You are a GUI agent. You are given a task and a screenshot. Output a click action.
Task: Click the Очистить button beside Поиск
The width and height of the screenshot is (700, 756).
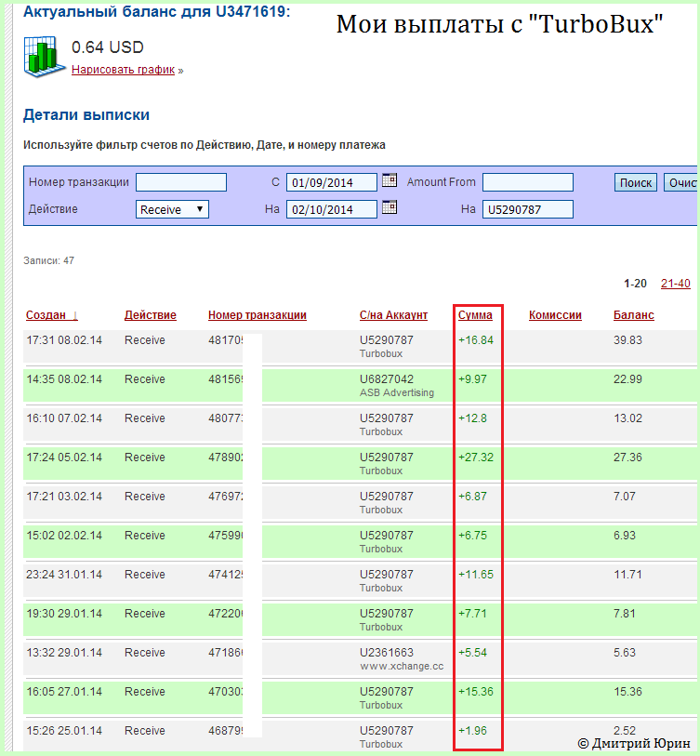click(681, 183)
